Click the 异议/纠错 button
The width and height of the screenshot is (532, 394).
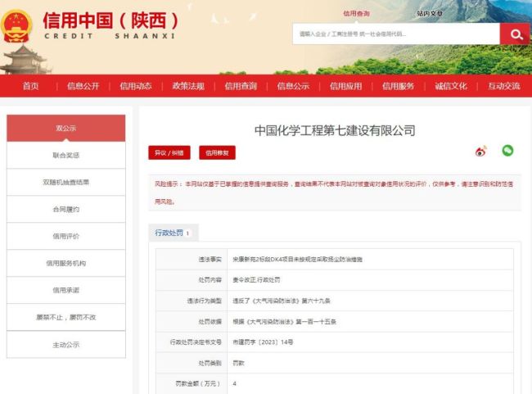click(x=169, y=152)
